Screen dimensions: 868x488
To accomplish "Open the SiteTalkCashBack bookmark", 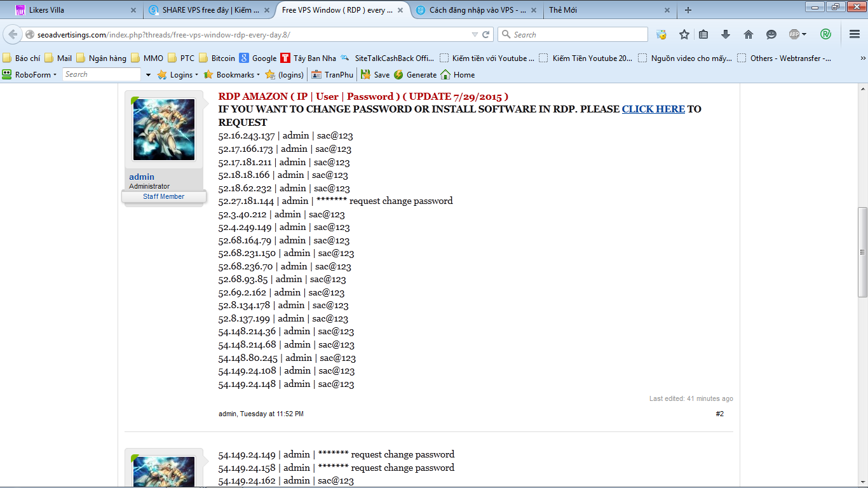I will click(388, 58).
